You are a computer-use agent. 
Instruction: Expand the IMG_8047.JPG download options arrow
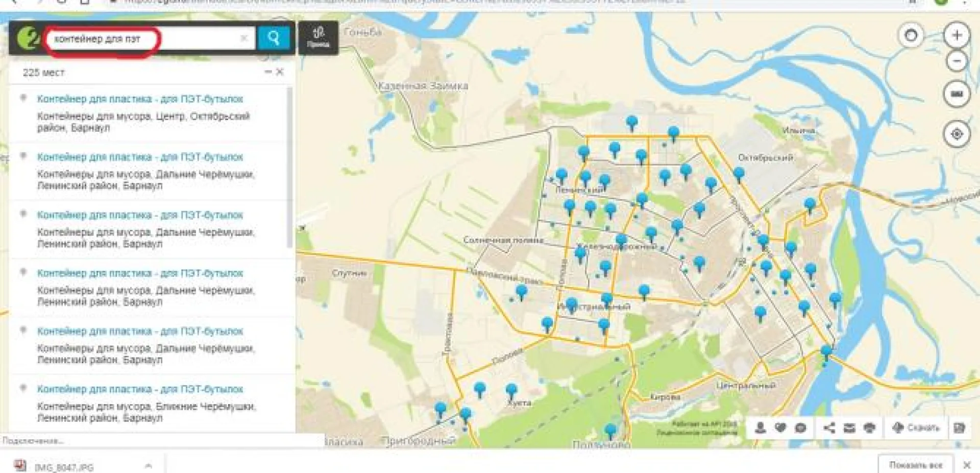148,466
